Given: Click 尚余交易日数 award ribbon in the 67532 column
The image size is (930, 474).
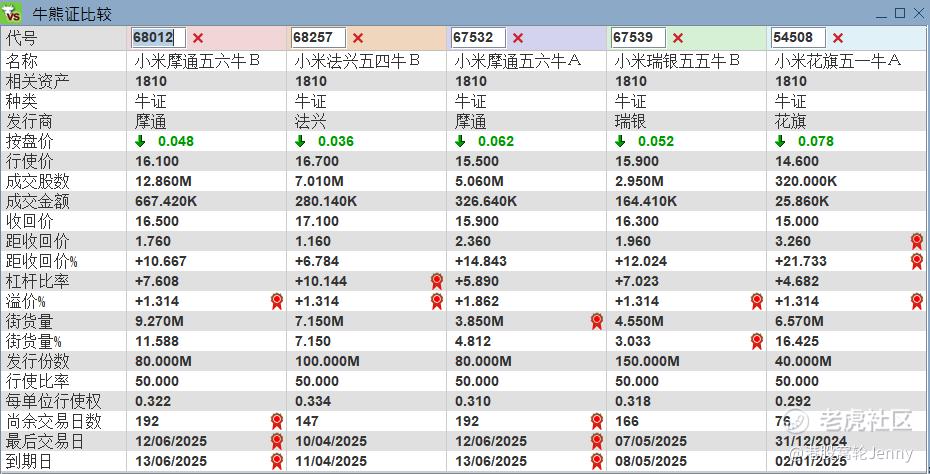Looking at the screenshot, I should 597,422.
